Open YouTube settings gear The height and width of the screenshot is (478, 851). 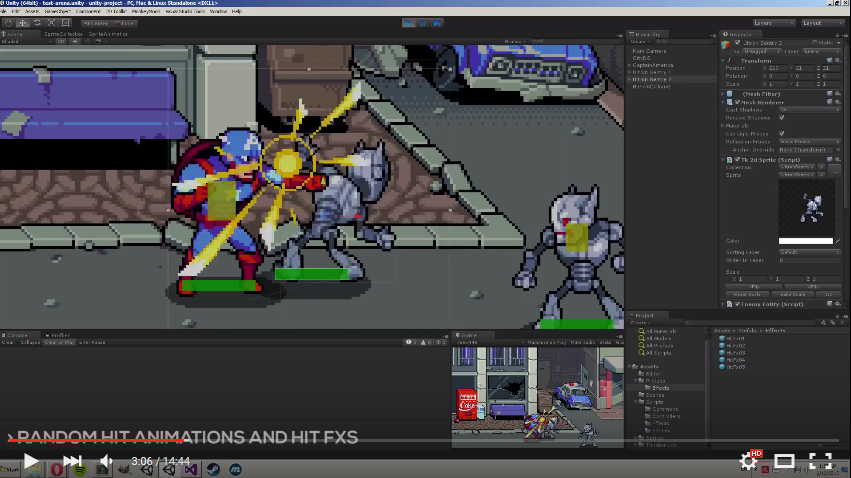point(748,461)
